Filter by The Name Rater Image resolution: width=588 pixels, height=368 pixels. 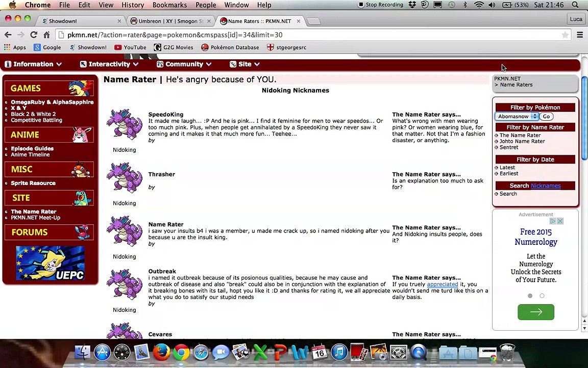point(520,135)
